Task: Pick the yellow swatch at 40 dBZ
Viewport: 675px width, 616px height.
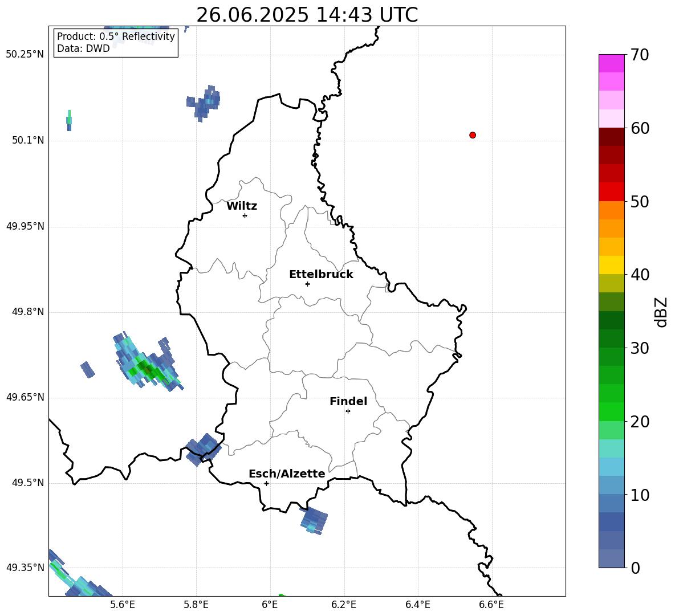Action: 611,265
